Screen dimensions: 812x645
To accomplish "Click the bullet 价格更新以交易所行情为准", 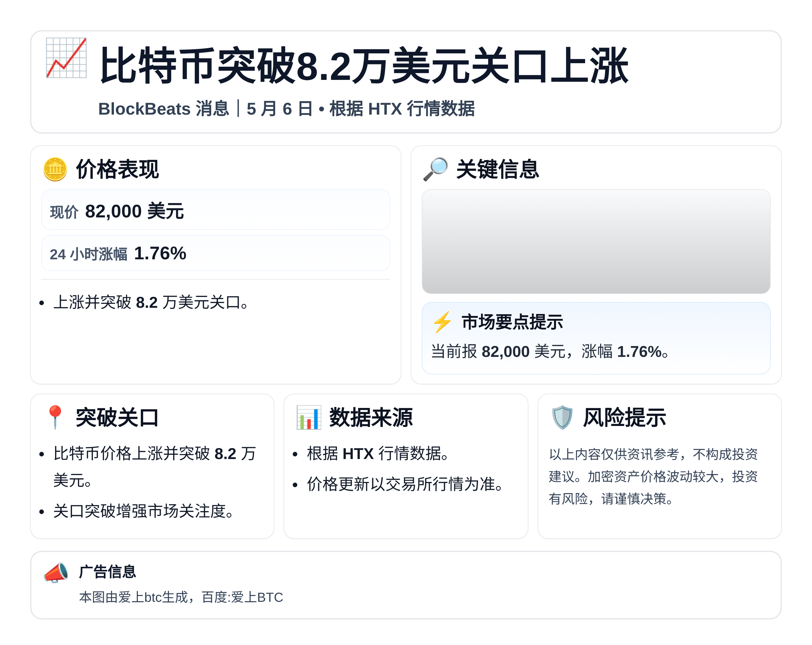I will [x=405, y=484].
